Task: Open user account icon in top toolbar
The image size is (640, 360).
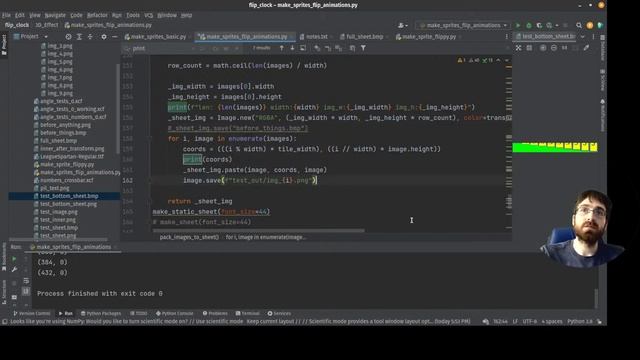Action: pos(401,25)
